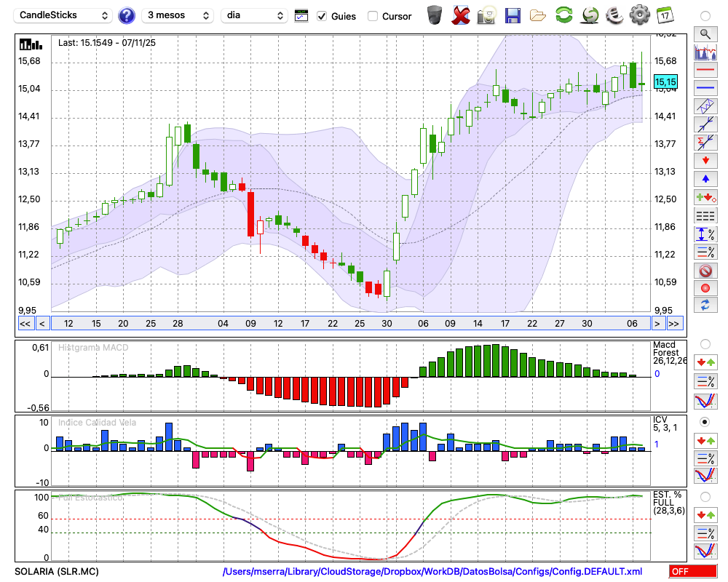The width and height of the screenshot is (728, 582).
Task: Select the radio button beside Macd Forest panel
Action: pos(704,343)
